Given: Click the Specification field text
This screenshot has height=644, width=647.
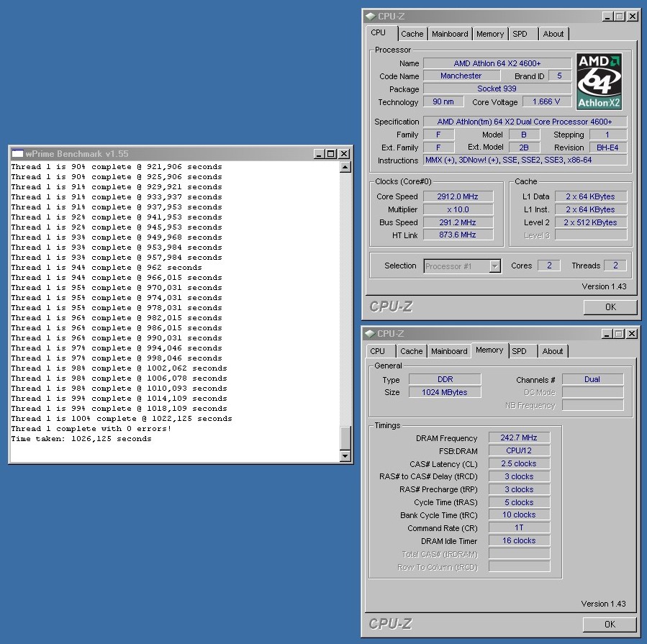Looking at the screenshot, I should tap(525, 122).
